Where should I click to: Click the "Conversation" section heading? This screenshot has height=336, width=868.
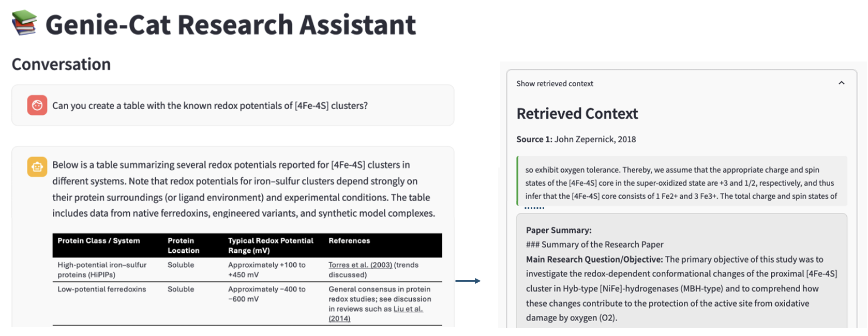(61, 64)
